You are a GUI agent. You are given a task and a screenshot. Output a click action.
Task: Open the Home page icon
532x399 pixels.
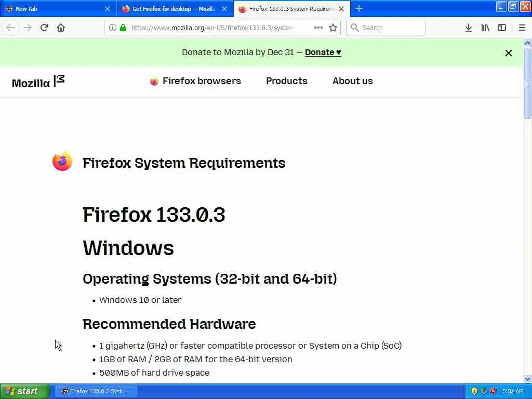point(61,28)
